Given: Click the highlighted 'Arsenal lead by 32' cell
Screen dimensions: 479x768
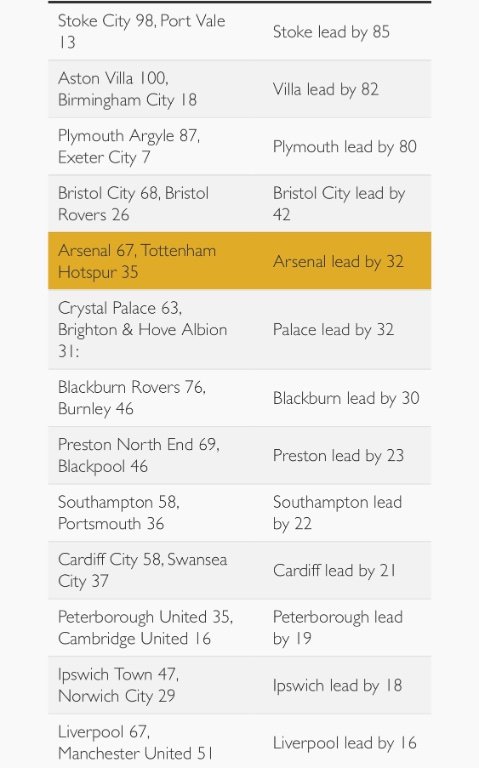Looking at the screenshot, I should point(338,261).
